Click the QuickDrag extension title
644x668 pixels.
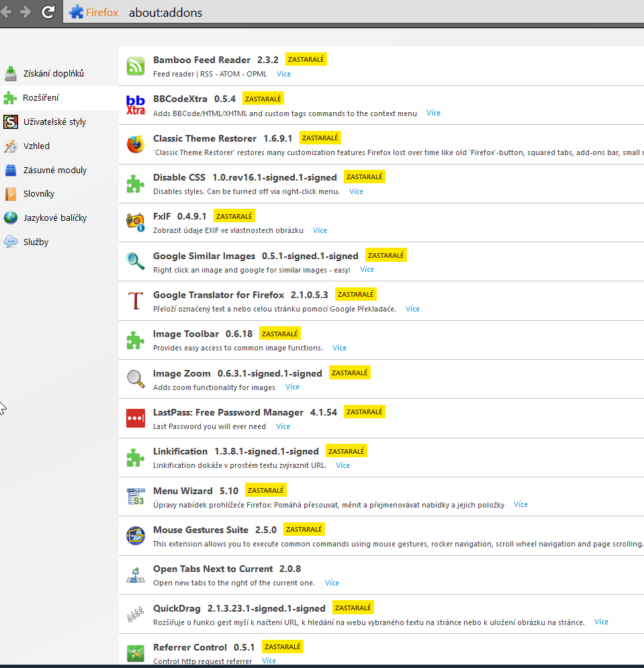[177, 608]
